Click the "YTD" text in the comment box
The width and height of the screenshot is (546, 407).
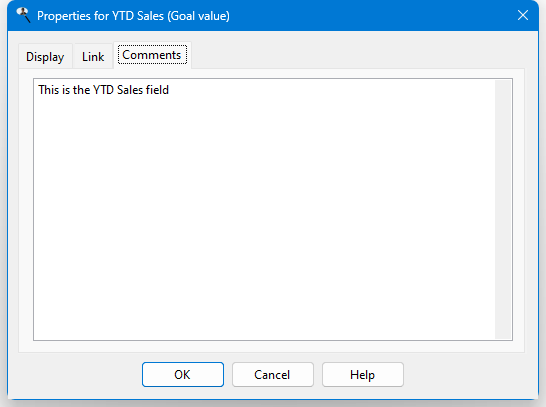103,90
